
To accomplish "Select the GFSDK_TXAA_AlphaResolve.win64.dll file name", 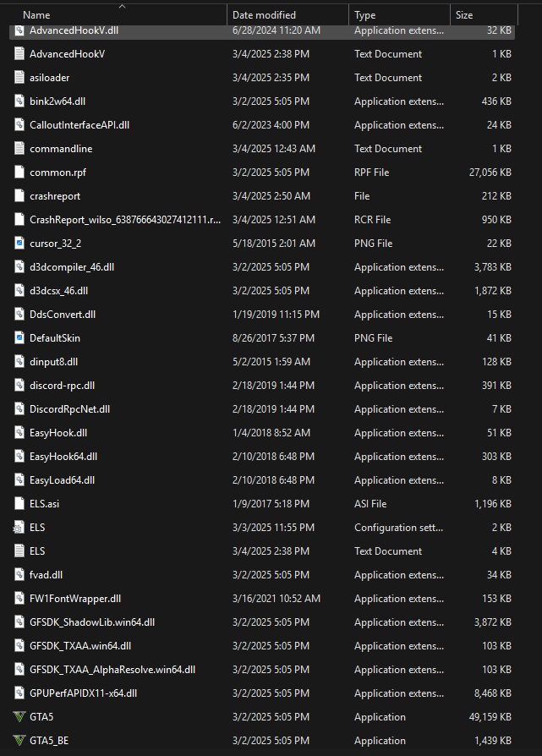I will pos(112,670).
